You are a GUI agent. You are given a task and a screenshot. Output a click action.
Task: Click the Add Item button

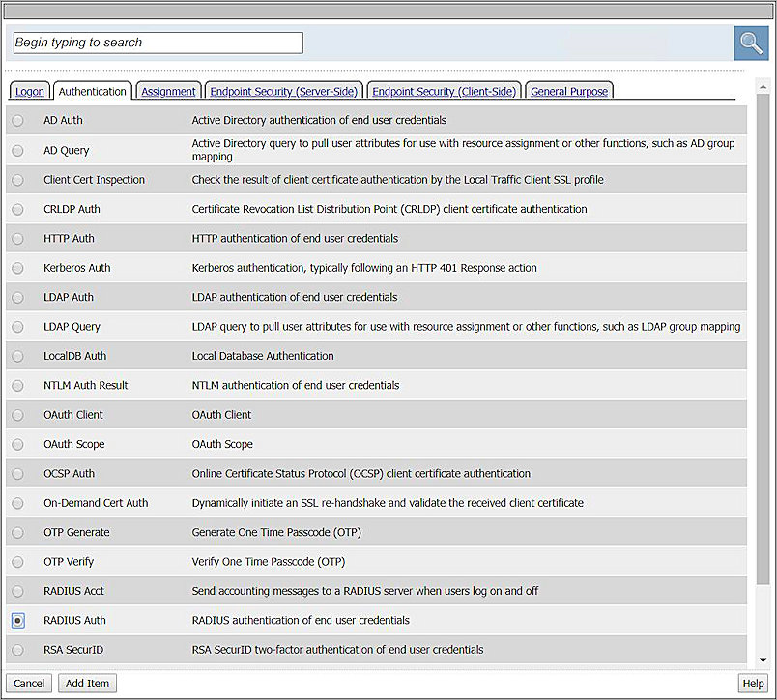[87, 683]
